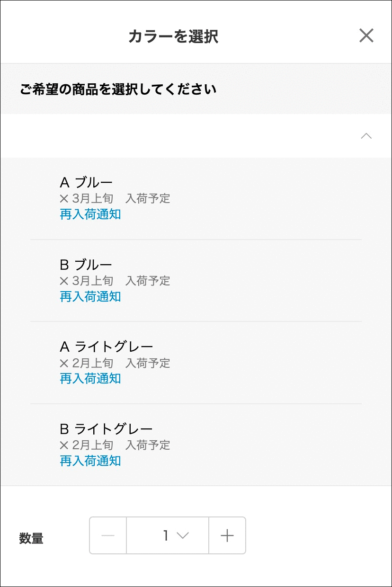Decrease quantity with the minus button

(108, 535)
